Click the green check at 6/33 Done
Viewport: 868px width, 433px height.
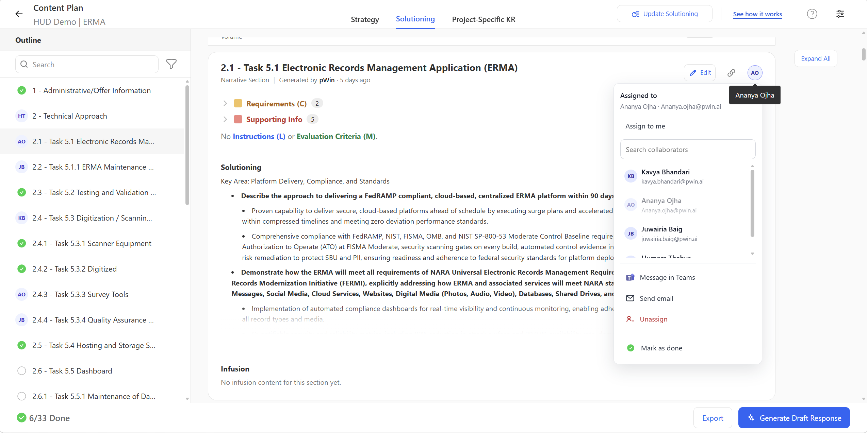pos(21,418)
